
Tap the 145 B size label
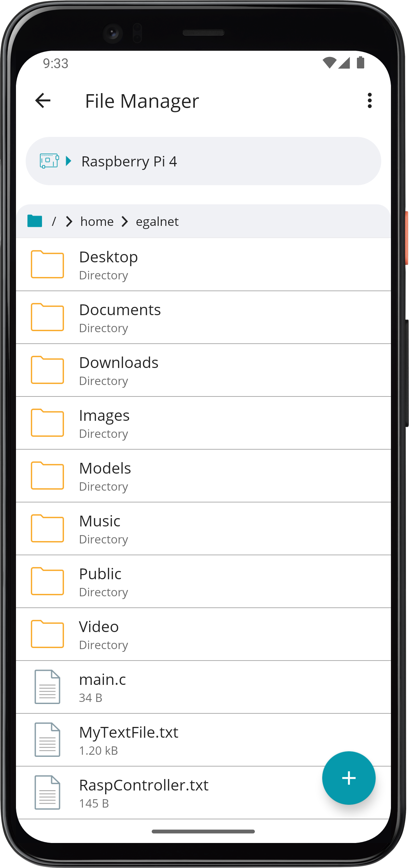(x=94, y=803)
